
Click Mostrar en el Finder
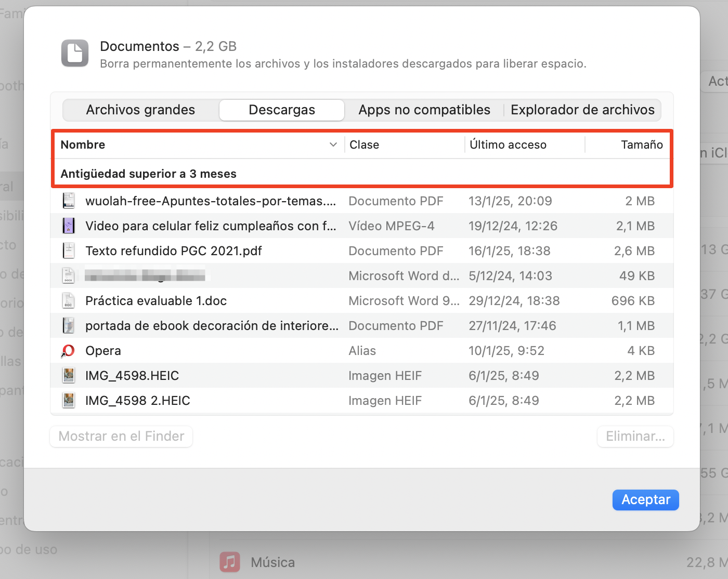121,437
